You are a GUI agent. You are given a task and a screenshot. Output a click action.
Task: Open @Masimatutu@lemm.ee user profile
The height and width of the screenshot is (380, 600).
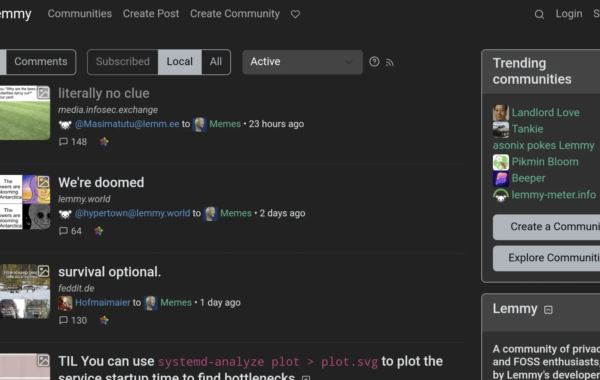click(127, 124)
